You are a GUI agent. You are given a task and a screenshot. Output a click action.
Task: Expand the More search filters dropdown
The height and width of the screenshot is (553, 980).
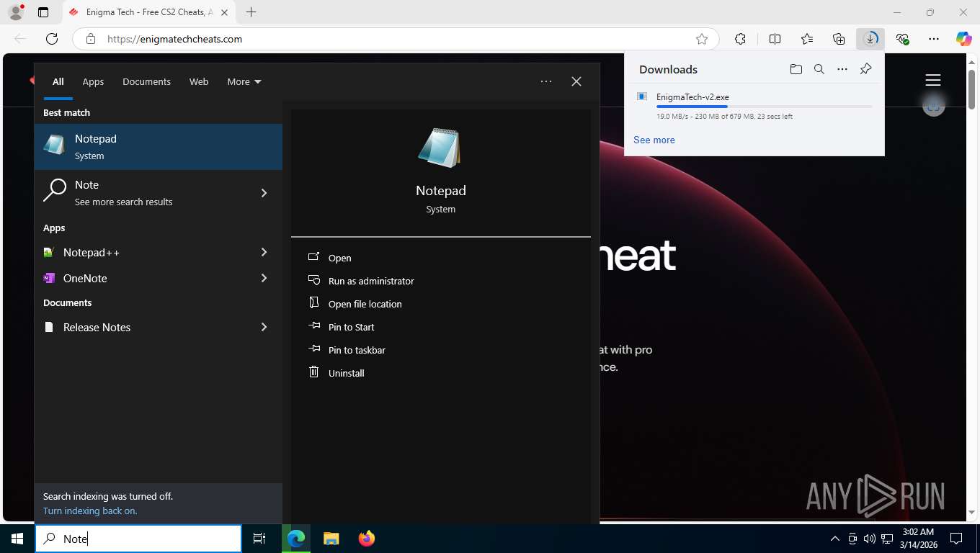pyautogui.click(x=244, y=81)
